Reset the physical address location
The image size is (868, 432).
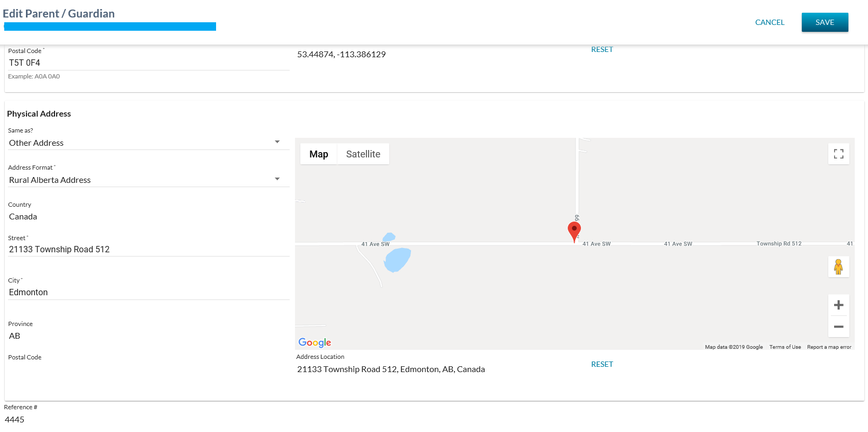602,364
